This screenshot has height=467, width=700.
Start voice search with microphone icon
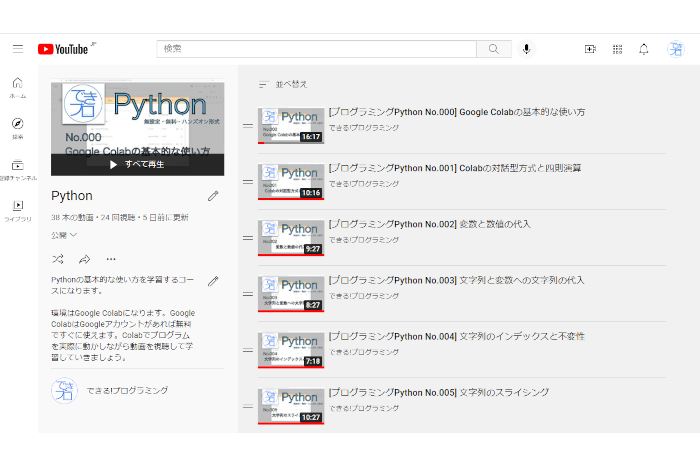point(527,49)
